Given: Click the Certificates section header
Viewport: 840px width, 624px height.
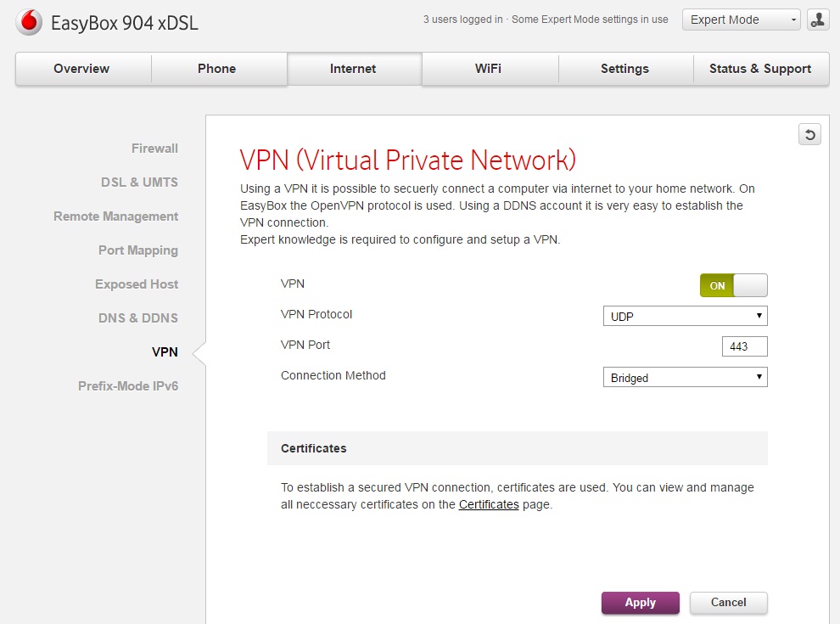Looking at the screenshot, I should (518, 448).
